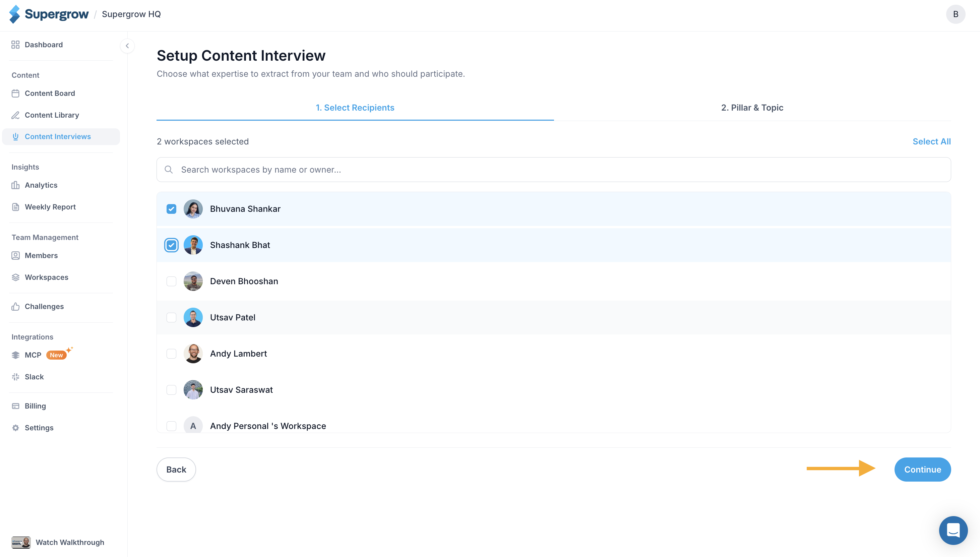Open the chat support bubble
This screenshot has height=557, width=980.
click(x=953, y=530)
